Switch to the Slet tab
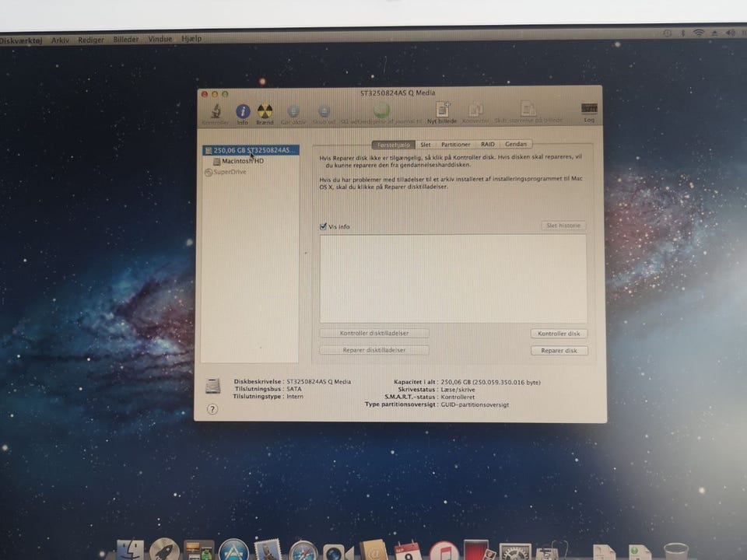 click(426, 145)
